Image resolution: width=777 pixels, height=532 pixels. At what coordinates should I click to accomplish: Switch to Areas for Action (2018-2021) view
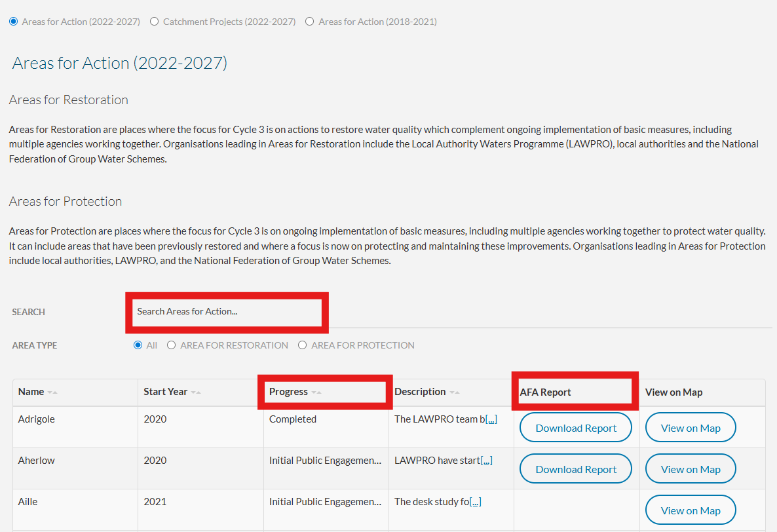coord(309,21)
